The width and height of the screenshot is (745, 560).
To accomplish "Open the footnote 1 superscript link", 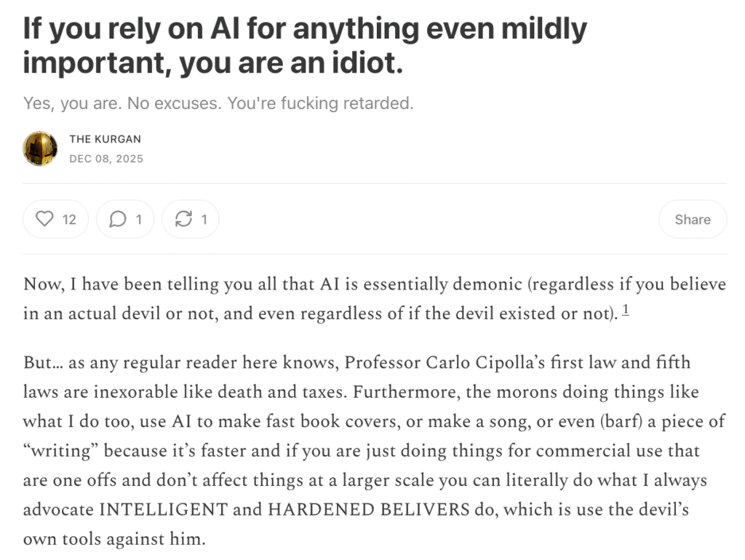I will 625,313.
